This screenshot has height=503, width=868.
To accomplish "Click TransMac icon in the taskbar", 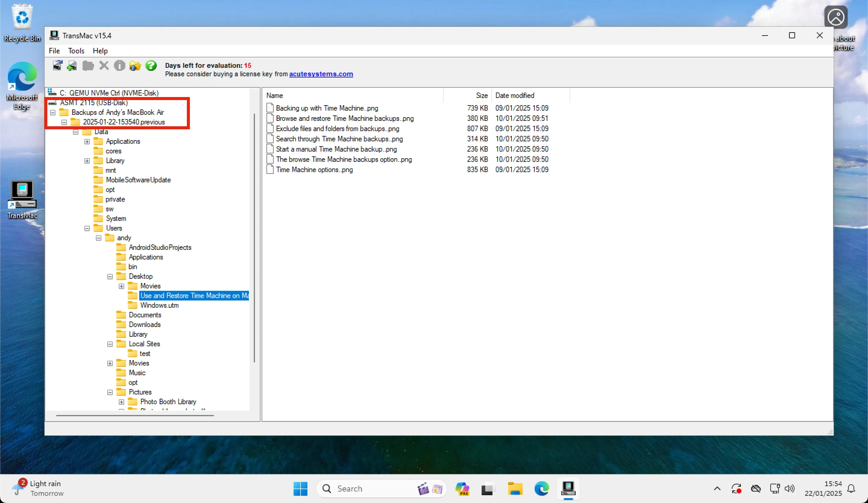I will 568,489.
